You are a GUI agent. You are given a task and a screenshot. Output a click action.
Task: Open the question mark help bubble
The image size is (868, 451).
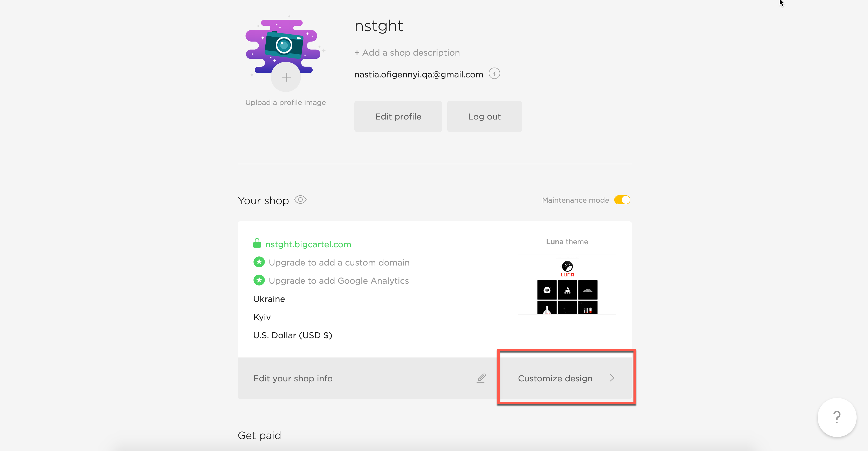[x=837, y=417]
